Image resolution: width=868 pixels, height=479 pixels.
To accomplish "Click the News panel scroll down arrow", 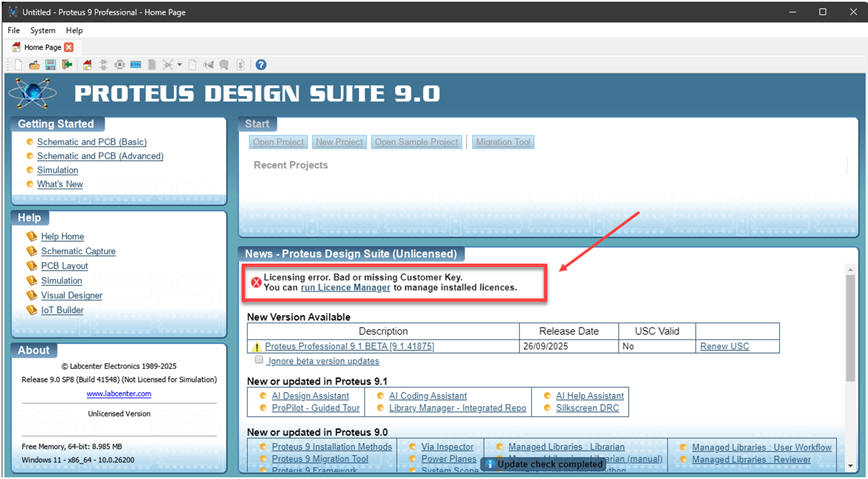I will pyautogui.click(x=850, y=466).
